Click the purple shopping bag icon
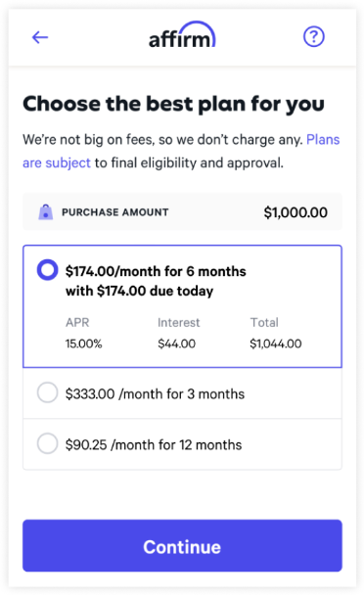Viewport: 364px width, 597px height. pos(46,212)
